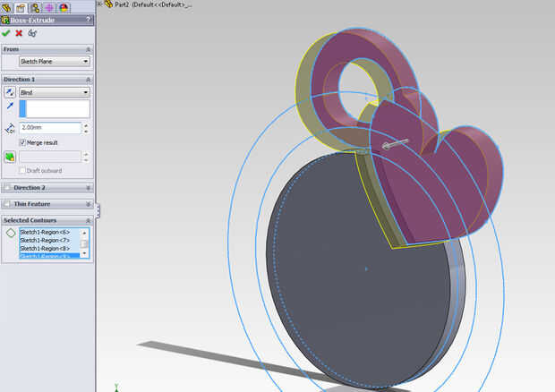The image size is (555, 392).
Task: Increase draft angle with up spinner
Action: click(x=86, y=154)
